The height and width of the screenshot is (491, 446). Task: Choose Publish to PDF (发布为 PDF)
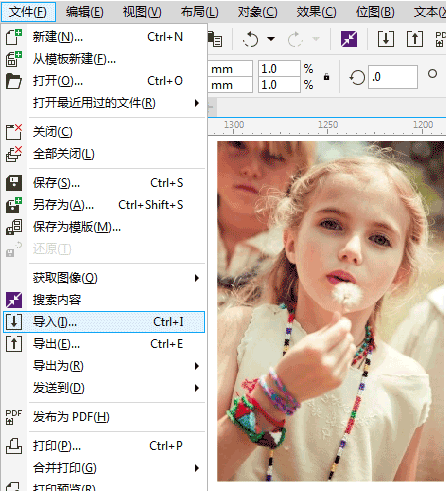tap(104, 417)
